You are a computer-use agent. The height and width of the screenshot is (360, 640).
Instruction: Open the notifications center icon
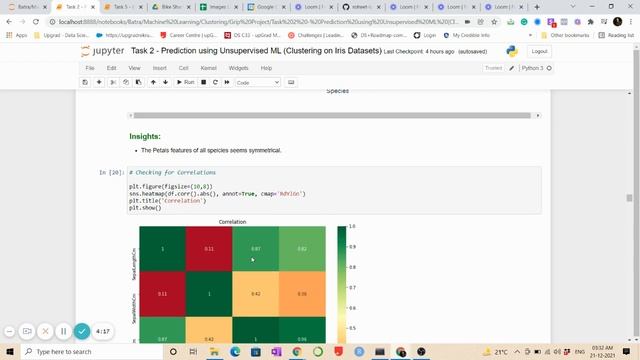pyautogui.click(x=626, y=351)
